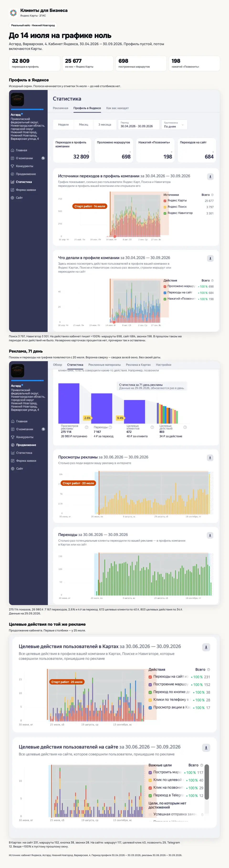229x868 pixels.
Task: Click the scrollbar in the Важные цели legend
Action: coord(207,782)
